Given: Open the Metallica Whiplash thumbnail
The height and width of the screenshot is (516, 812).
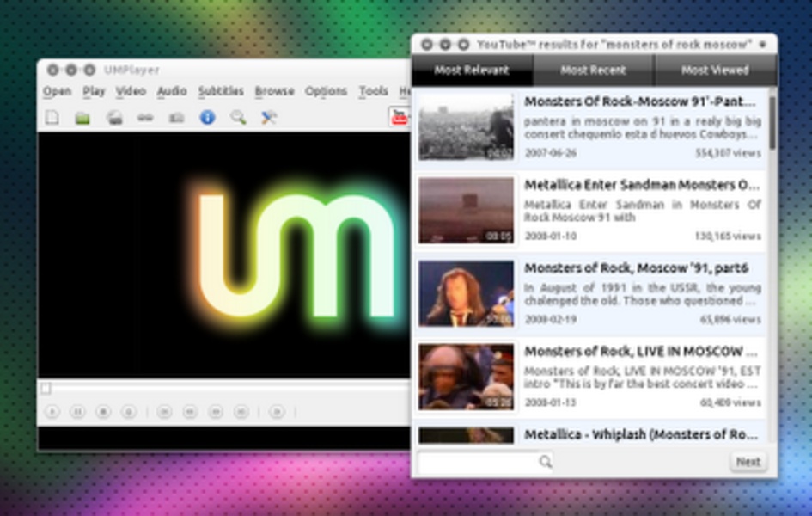Looking at the screenshot, I should (x=466, y=435).
